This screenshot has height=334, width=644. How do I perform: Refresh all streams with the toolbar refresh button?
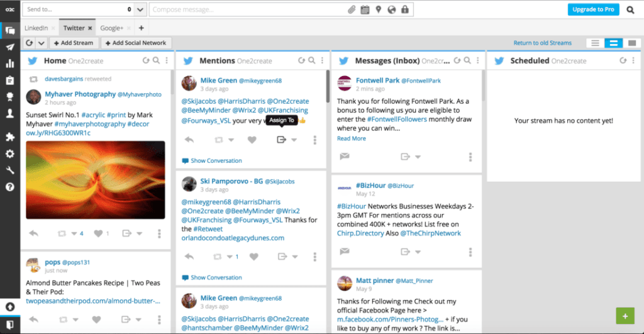coord(29,43)
